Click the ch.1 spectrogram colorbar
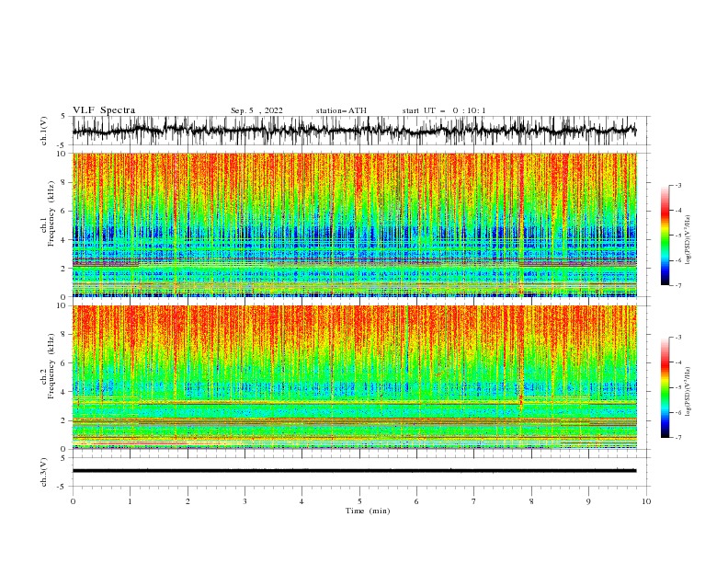The width and height of the screenshot is (728, 563). point(665,236)
